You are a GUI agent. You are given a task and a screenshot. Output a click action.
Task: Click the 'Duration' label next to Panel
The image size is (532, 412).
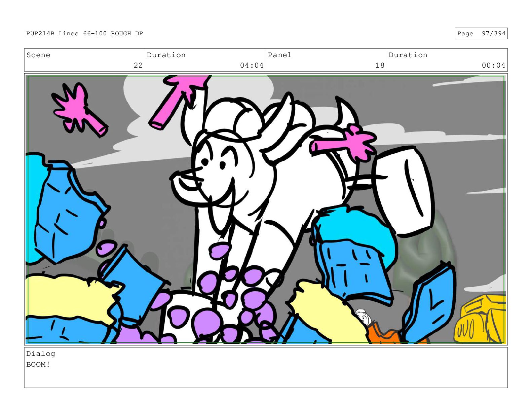click(408, 55)
